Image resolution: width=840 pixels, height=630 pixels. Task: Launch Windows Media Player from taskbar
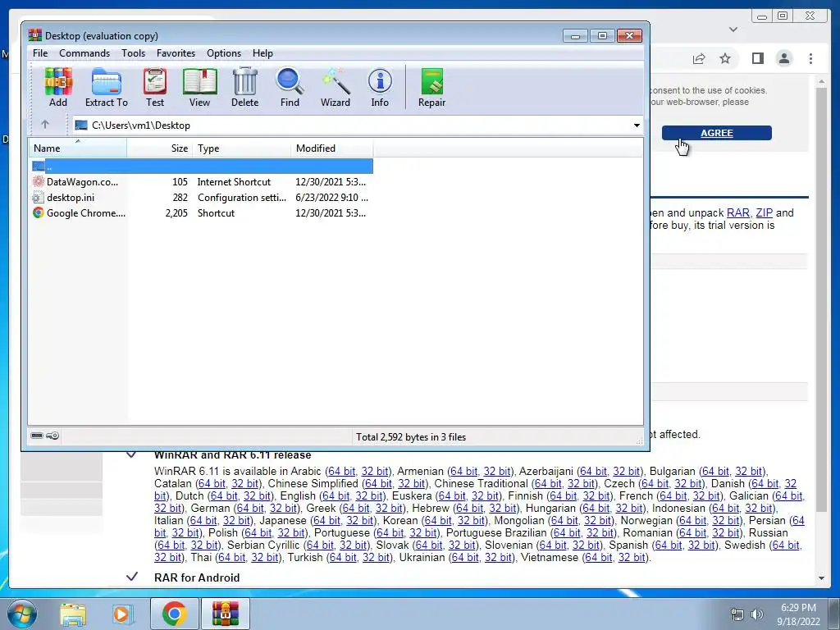[121, 614]
